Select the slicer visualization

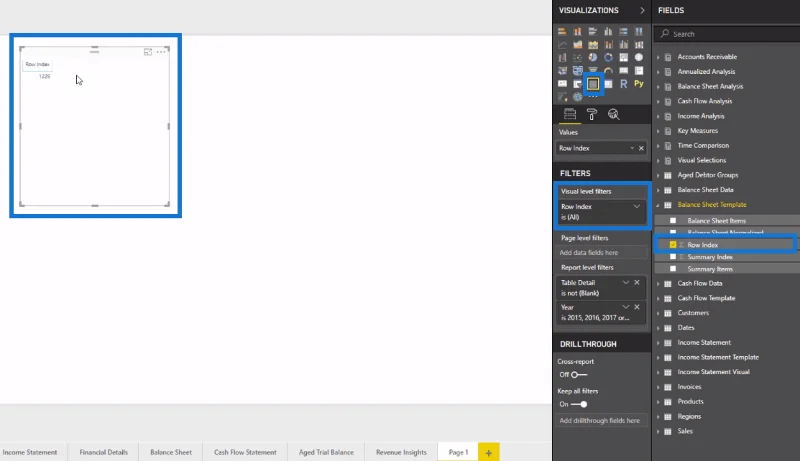pyautogui.click(x=578, y=84)
